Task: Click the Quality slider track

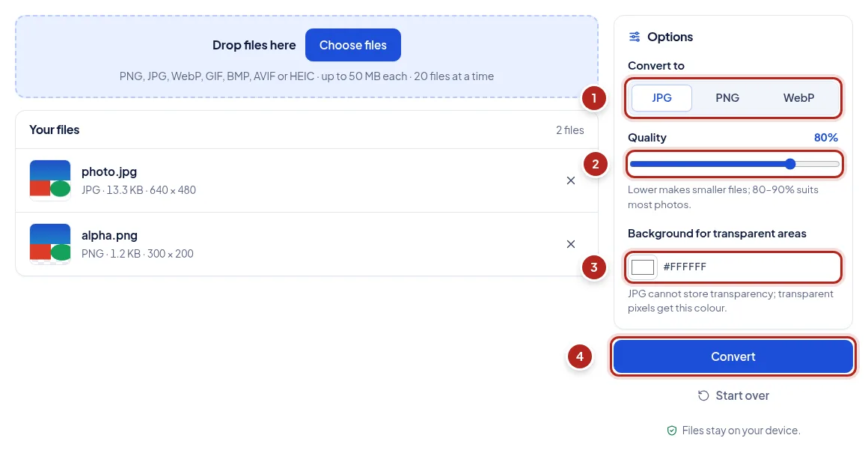Action: pyautogui.click(x=734, y=164)
